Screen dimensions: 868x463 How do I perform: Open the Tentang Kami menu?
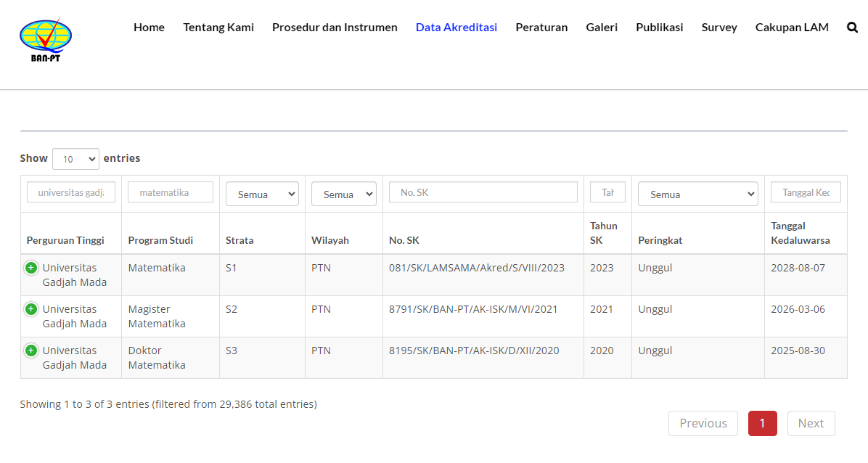218,27
